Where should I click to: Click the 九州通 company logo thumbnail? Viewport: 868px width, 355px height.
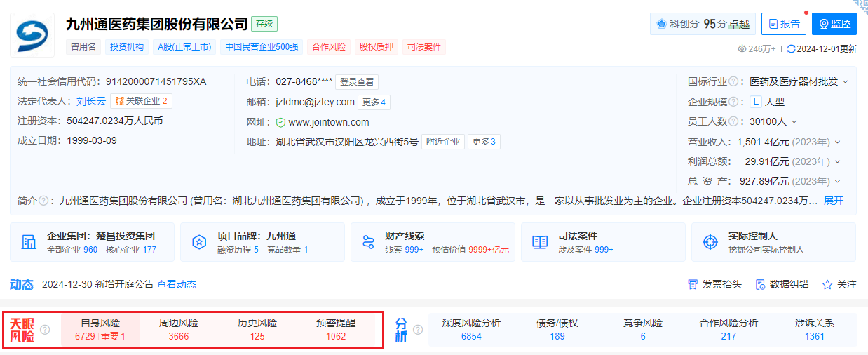(x=32, y=34)
